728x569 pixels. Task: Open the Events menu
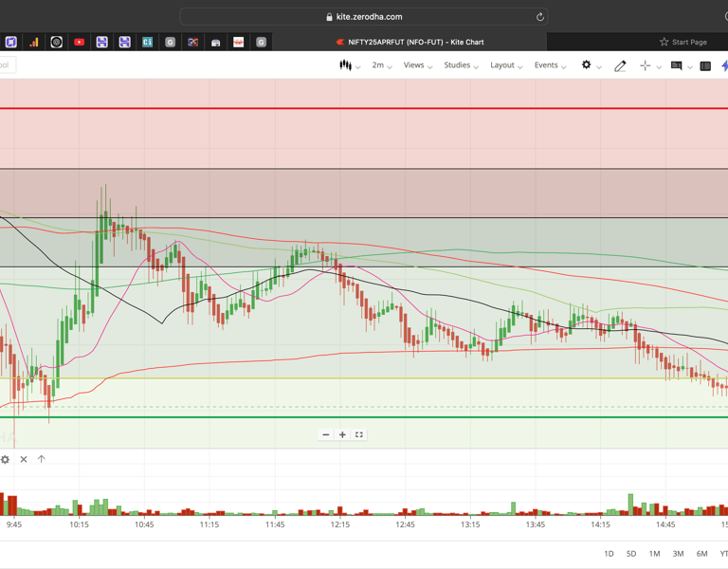(x=550, y=65)
